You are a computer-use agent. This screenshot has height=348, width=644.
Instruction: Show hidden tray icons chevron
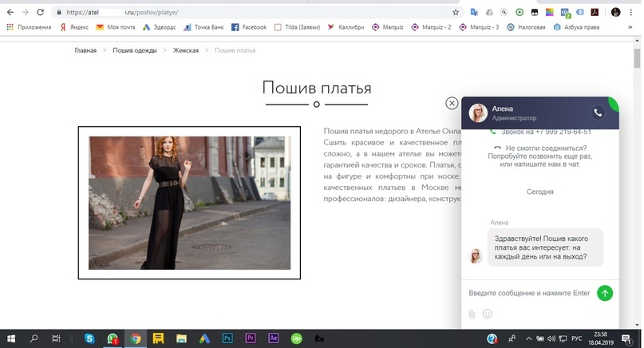click(x=528, y=338)
